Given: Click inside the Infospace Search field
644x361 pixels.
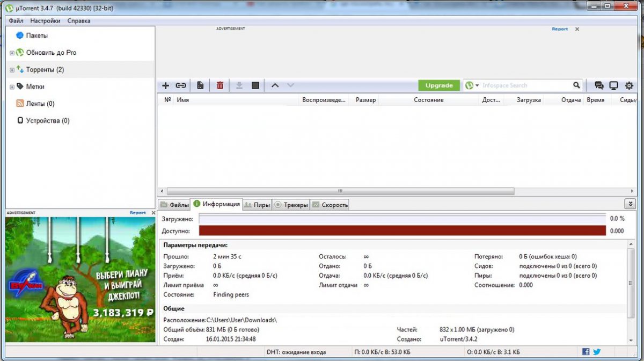Looking at the screenshot, I should coord(526,85).
